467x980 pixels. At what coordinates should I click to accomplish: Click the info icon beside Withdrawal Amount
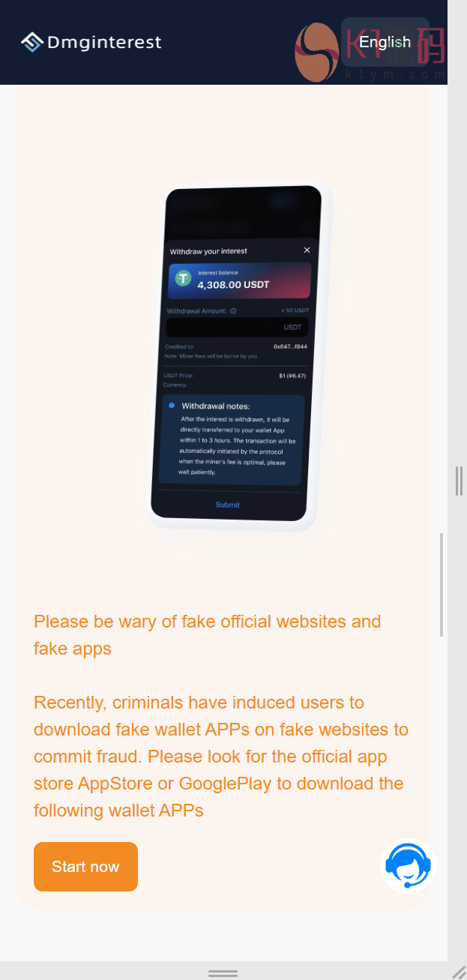(x=233, y=310)
